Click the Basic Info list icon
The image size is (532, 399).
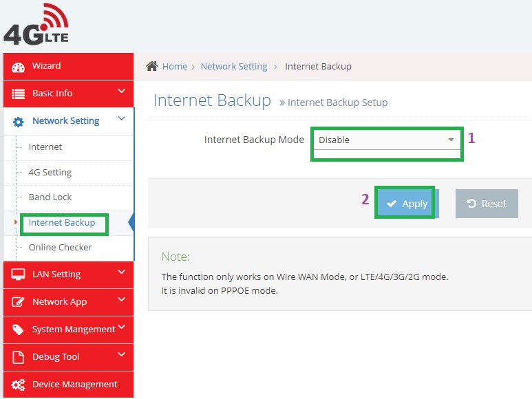pyautogui.click(x=19, y=94)
